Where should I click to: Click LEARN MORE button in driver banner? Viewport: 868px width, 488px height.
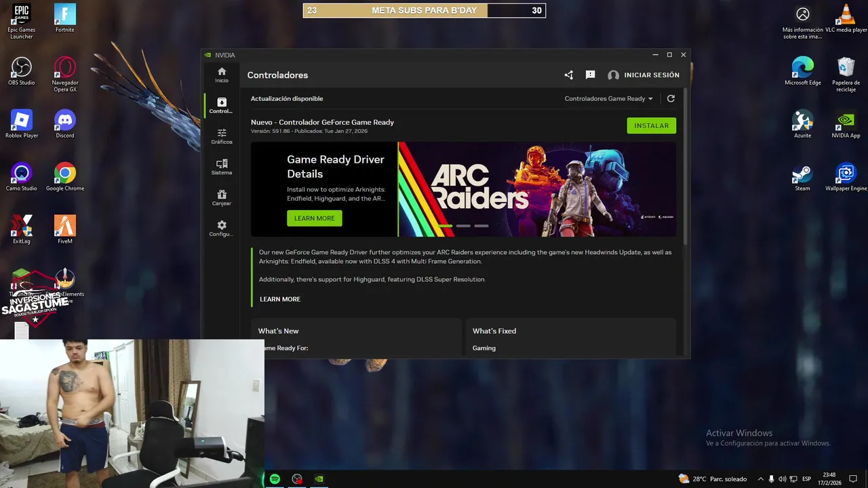315,218
